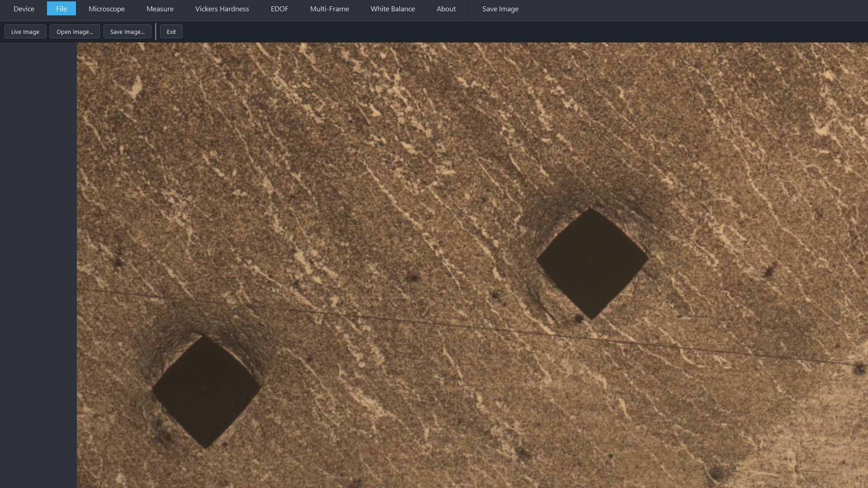868x488 pixels.
Task: Click the Save Image... toolbar button
Action: tap(127, 32)
